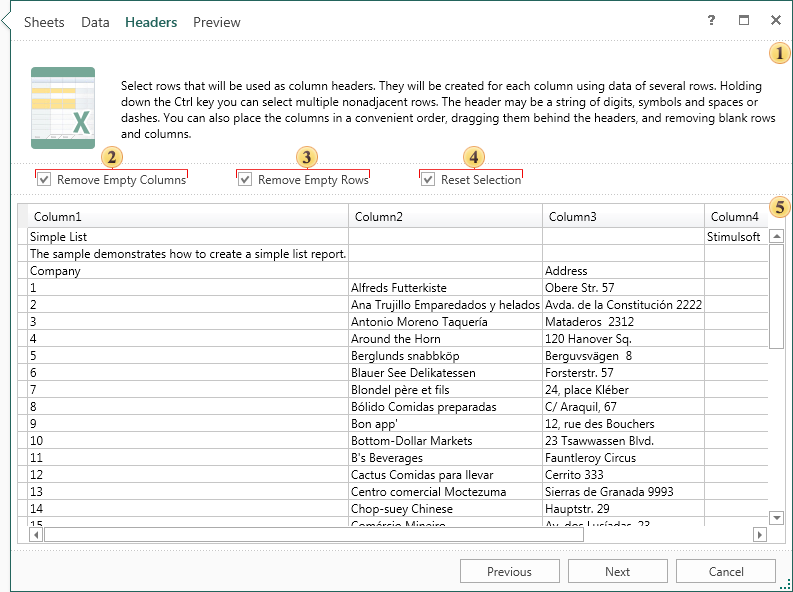Open the Data tab
The width and height of the screenshot is (793, 592).
pos(95,22)
